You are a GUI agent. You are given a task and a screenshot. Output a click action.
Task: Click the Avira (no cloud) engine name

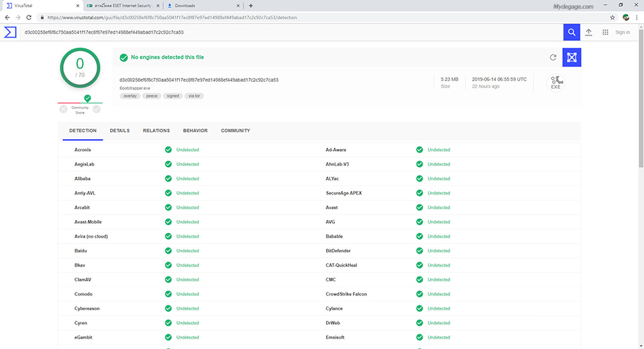91,236
